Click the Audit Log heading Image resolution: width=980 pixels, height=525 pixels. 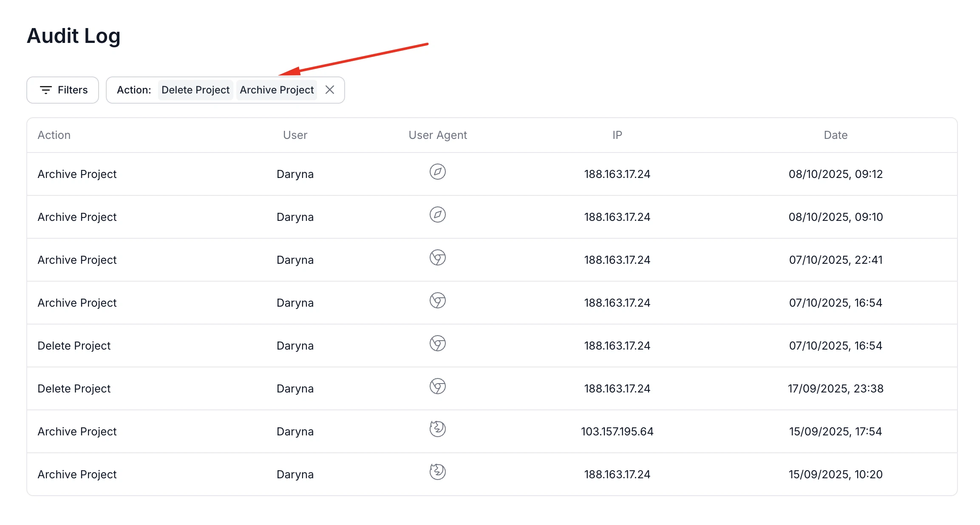point(74,36)
